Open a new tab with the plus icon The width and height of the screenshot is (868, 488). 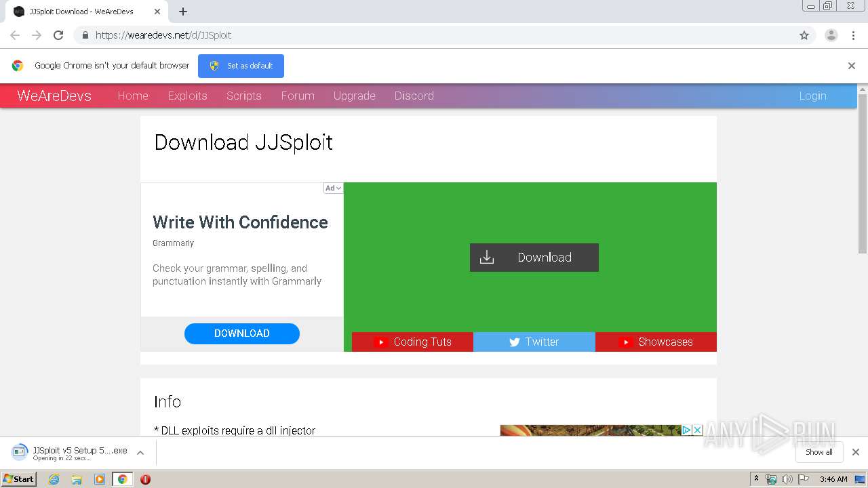click(183, 12)
